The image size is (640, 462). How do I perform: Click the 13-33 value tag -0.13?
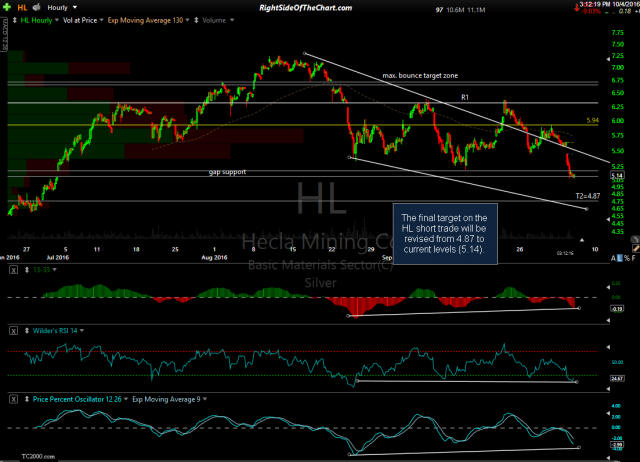click(x=617, y=309)
